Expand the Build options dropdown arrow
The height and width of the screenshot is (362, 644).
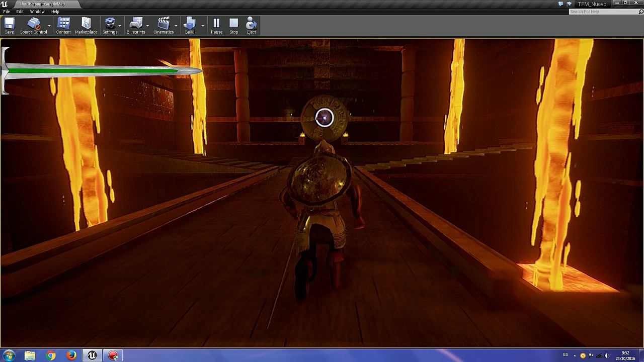[x=203, y=26]
